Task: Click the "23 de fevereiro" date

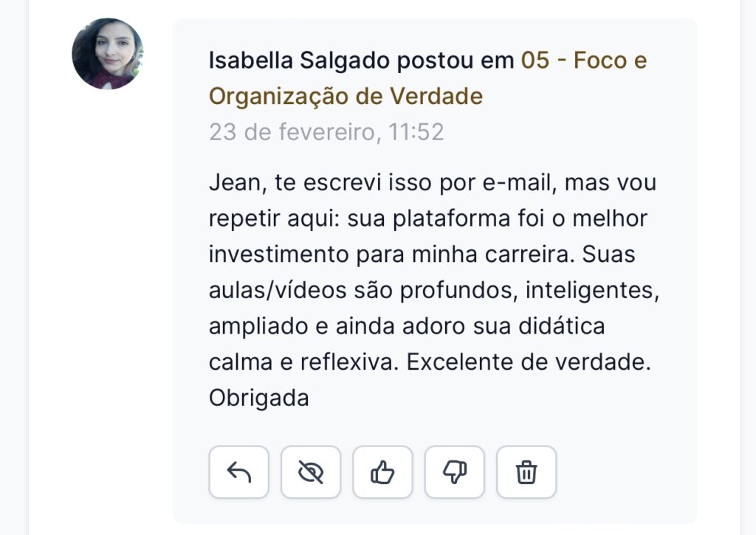Action: coord(287,132)
